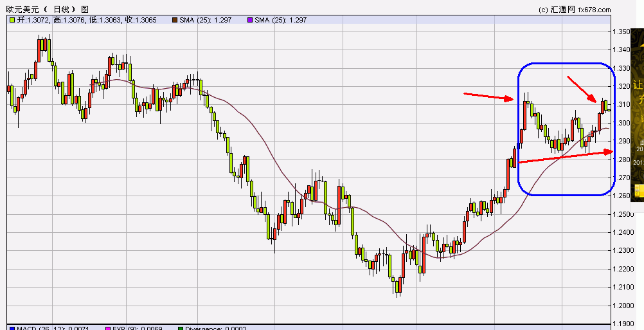The width and height of the screenshot is (644, 330).
Task: Click the brown-swatch SMA (25): 1.297 label
Action: click(x=206, y=20)
